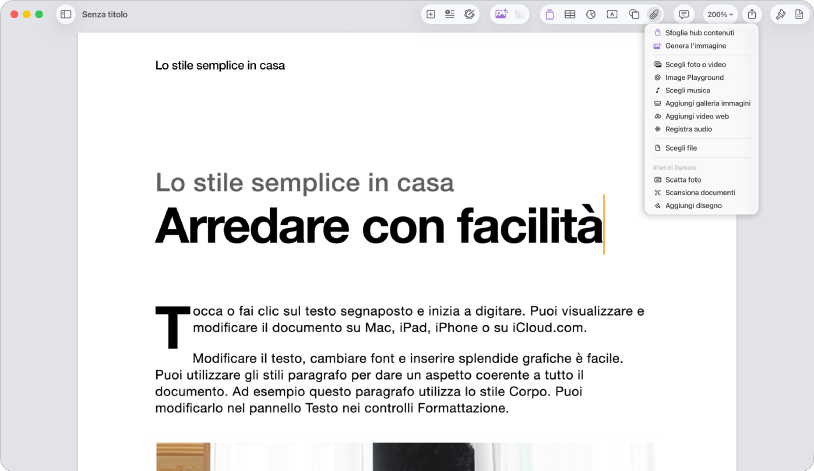
Task: Click the paragraph starting with occa o fai clic
Action: (x=418, y=319)
